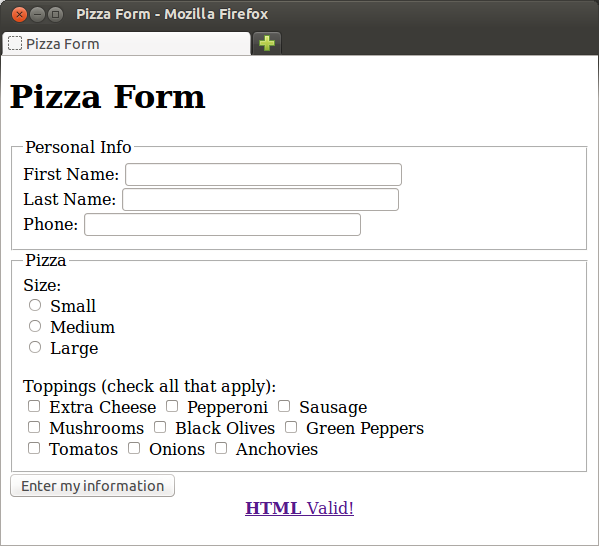Choose the Large pizza size
The height and width of the screenshot is (546, 599).
coord(35,347)
